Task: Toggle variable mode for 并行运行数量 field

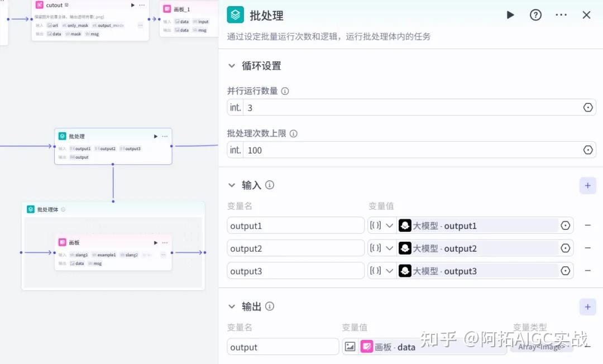Action: (587, 107)
